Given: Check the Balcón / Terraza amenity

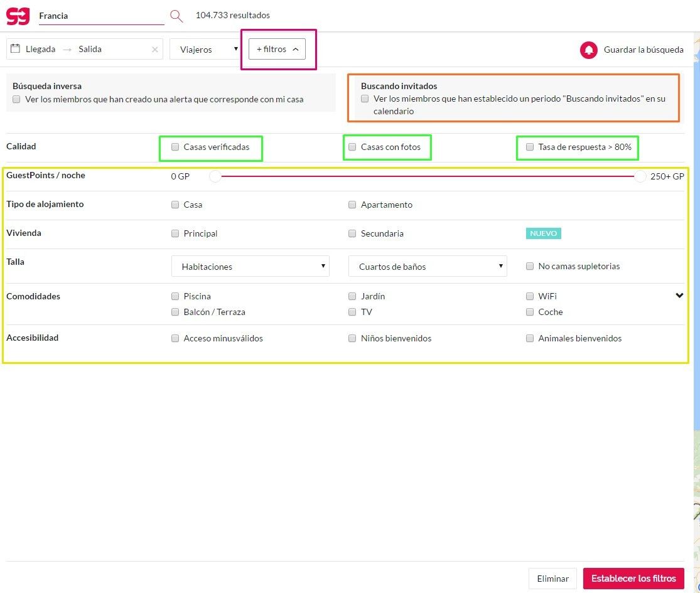Looking at the screenshot, I should click(175, 312).
